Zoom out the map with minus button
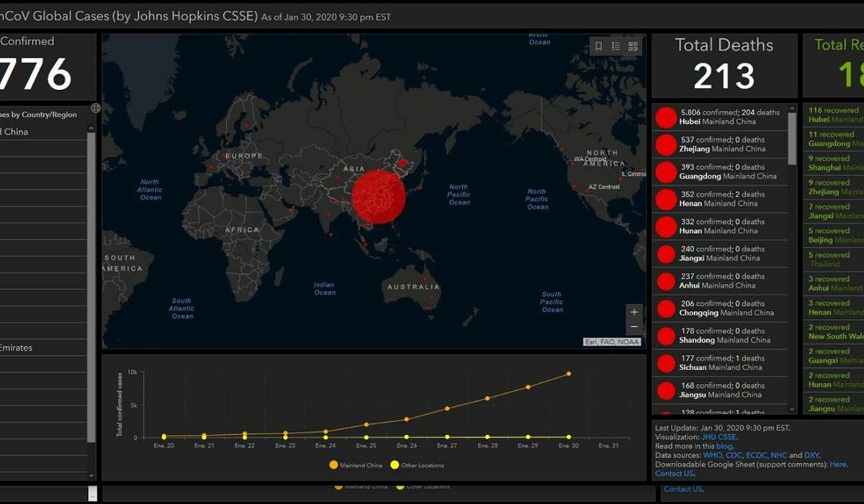Screen dimensions: 864x504 pyautogui.click(x=634, y=327)
